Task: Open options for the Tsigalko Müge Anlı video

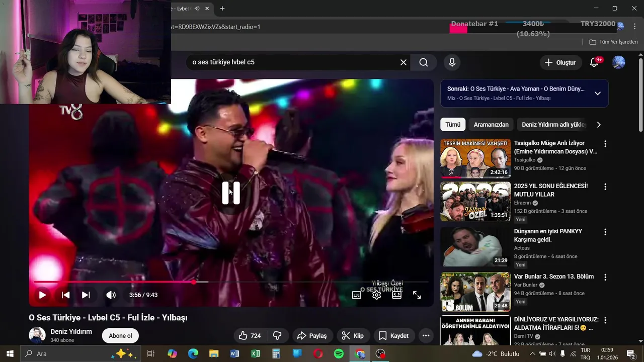Action: click(x=605, y=144)
